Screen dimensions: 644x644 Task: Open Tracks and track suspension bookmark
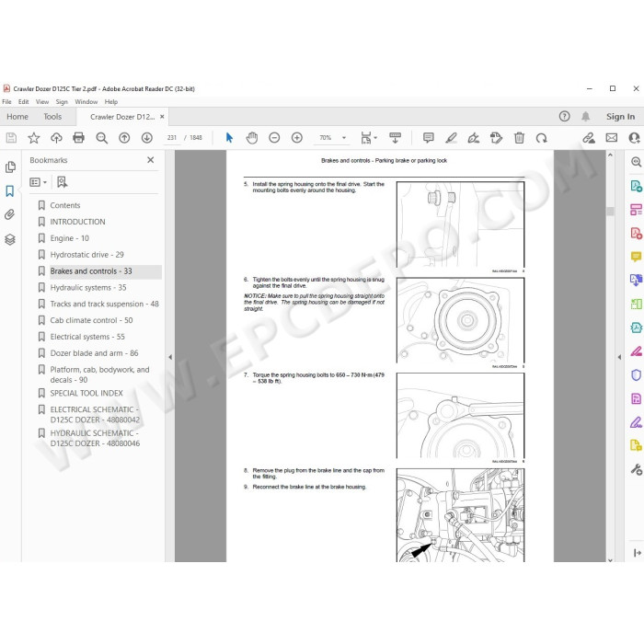104,304
